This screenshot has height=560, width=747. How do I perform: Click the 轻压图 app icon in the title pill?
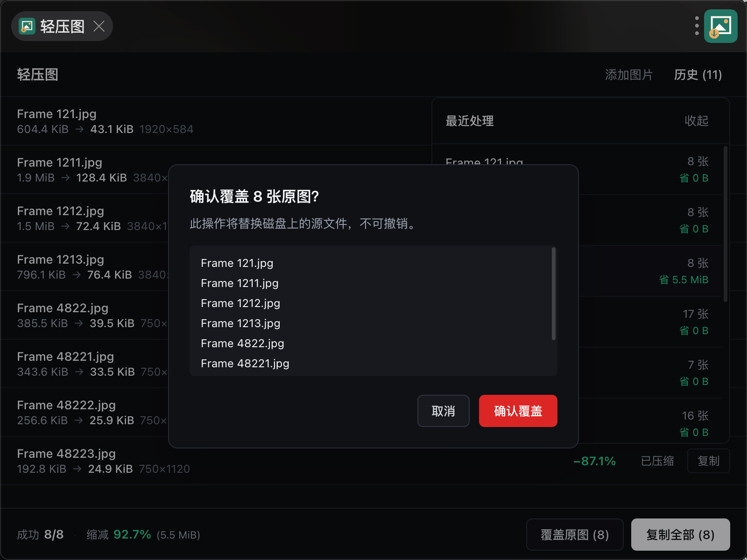coord(27,27)
